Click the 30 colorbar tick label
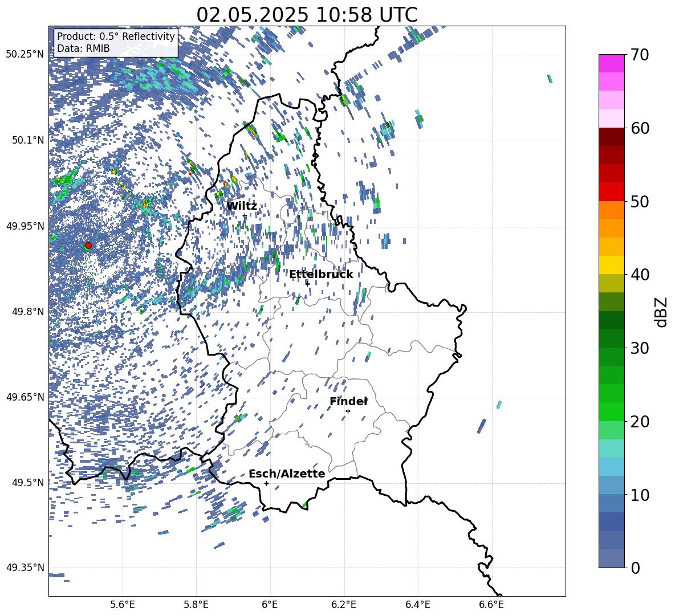The image size is (675, 616). tap(640, 348)
